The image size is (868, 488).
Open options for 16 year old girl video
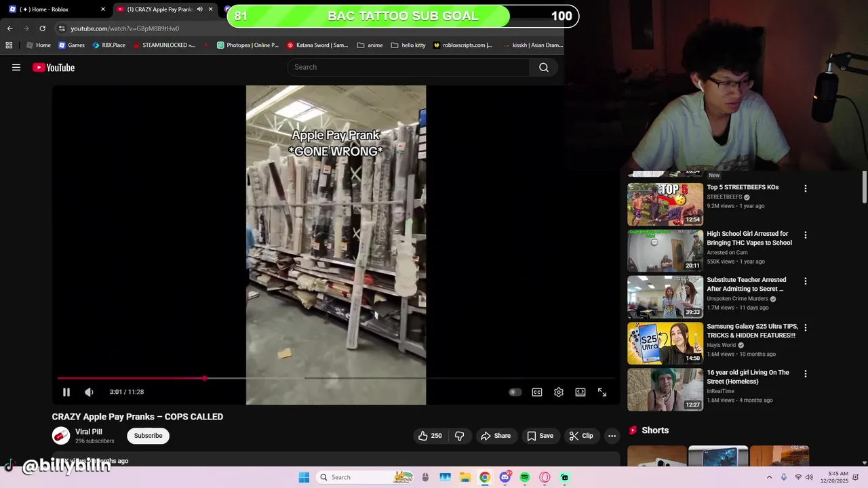[x=806, y=373]
